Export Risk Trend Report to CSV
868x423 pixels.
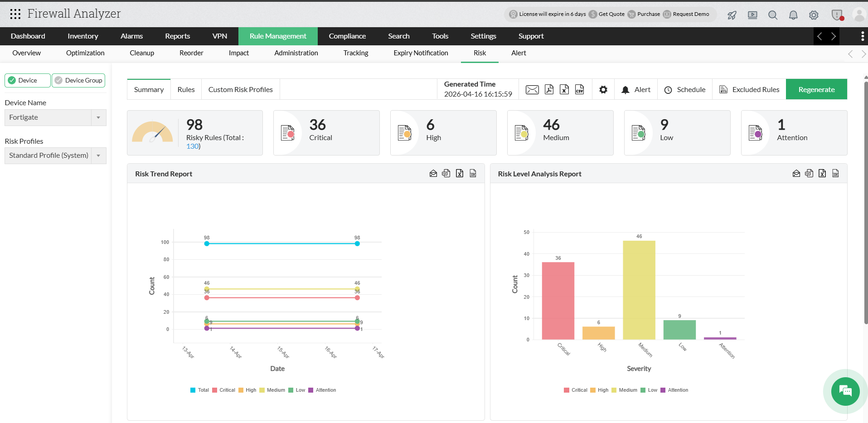pyautogui.click(x=473, y=173)
